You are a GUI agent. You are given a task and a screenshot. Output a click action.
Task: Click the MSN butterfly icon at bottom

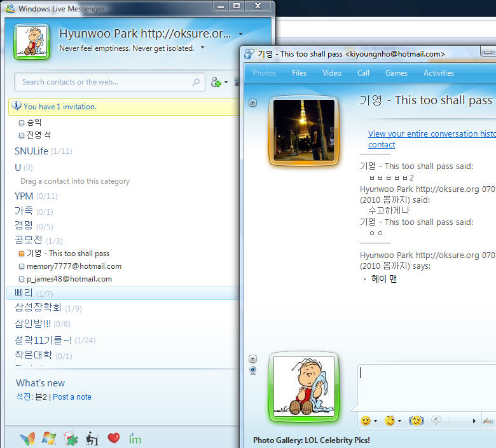click(x=27, y=438)
